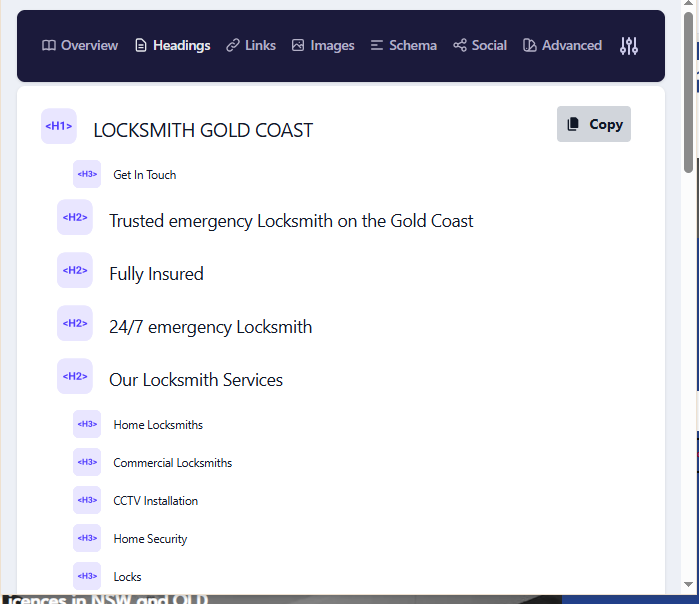The width and height of the screenshot is (699, 604).
Task: Click the H3 badge beside Home Security
Action: [87, 538]
